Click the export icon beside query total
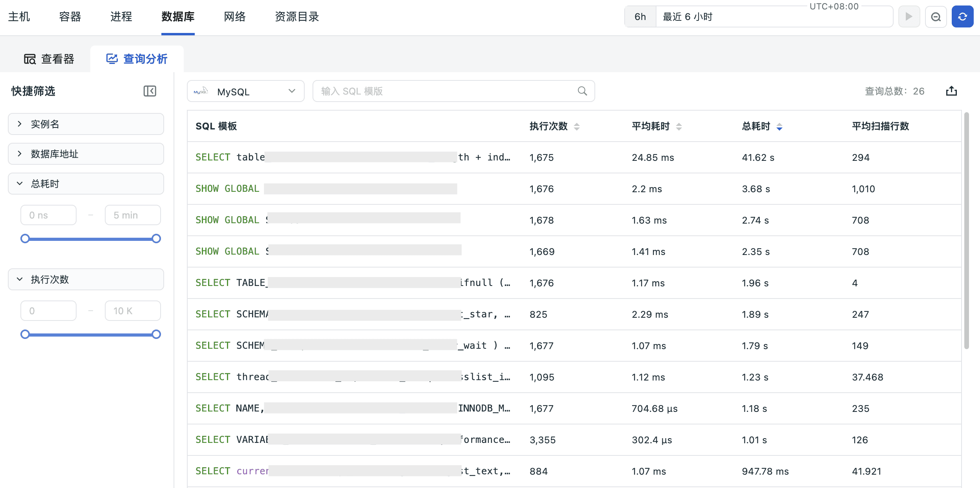This screenshot has height=488, width=980. pos(951,91)
